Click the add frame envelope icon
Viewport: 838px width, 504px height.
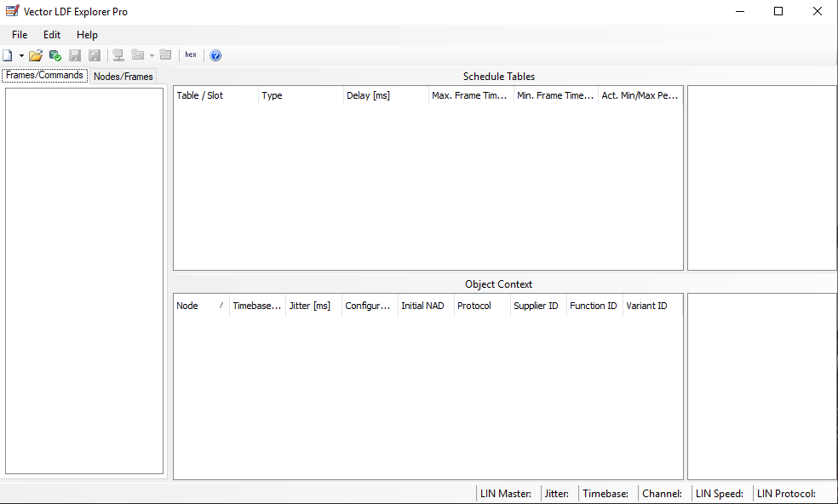point(138,55)
